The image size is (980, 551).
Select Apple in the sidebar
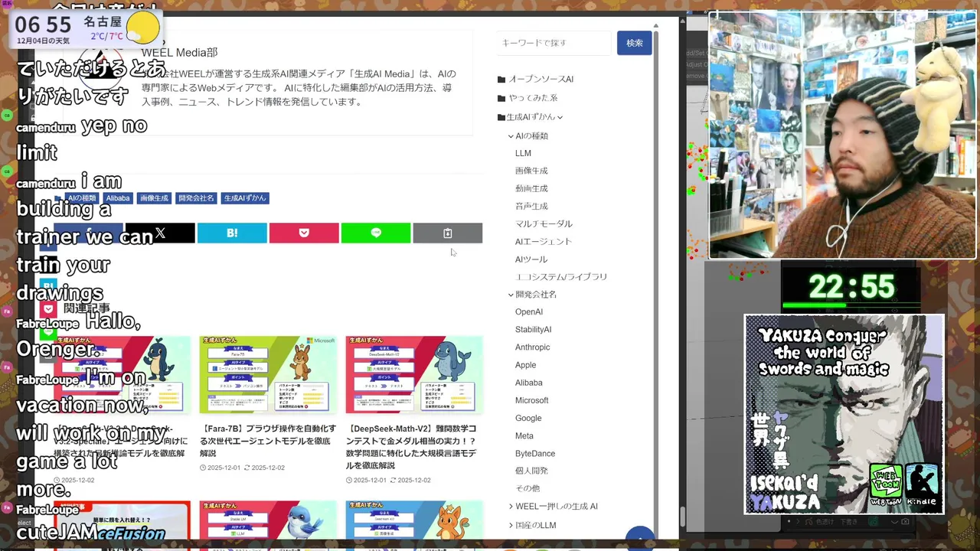point(525,365)
